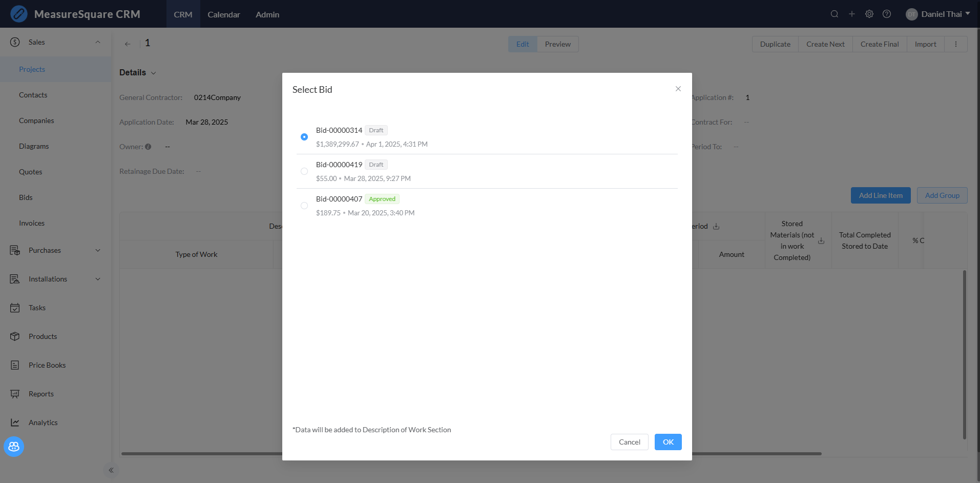Confirm bid selection with OK
The width and height of the screenshot is (980, 483).
coord(668,442)
